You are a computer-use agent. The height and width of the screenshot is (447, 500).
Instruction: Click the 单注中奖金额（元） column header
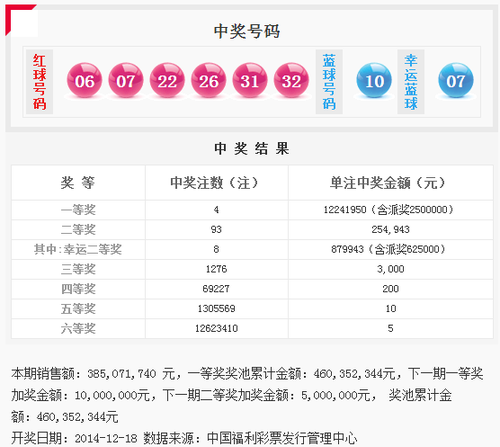[388, 183]
